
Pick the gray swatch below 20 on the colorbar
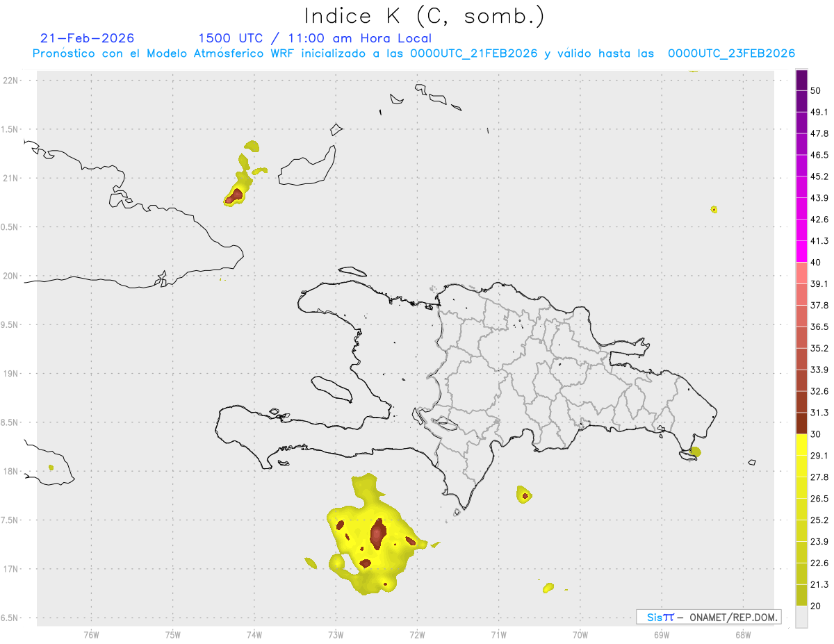tap(801, 616)
